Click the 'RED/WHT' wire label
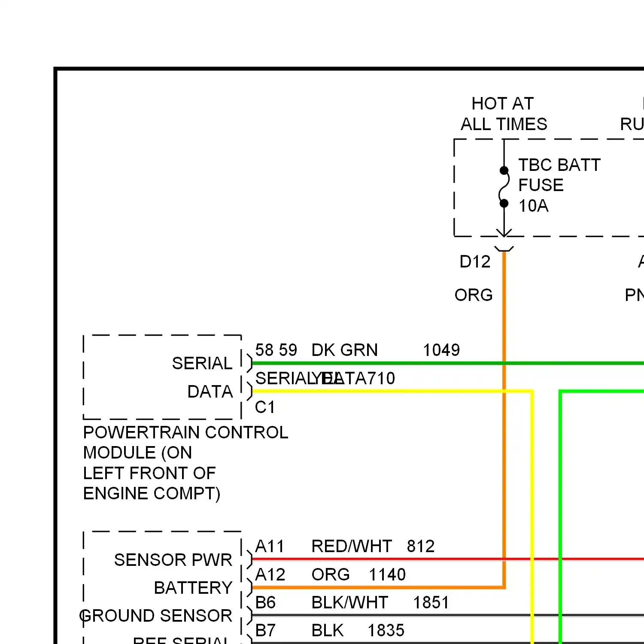 coord(352,546)
